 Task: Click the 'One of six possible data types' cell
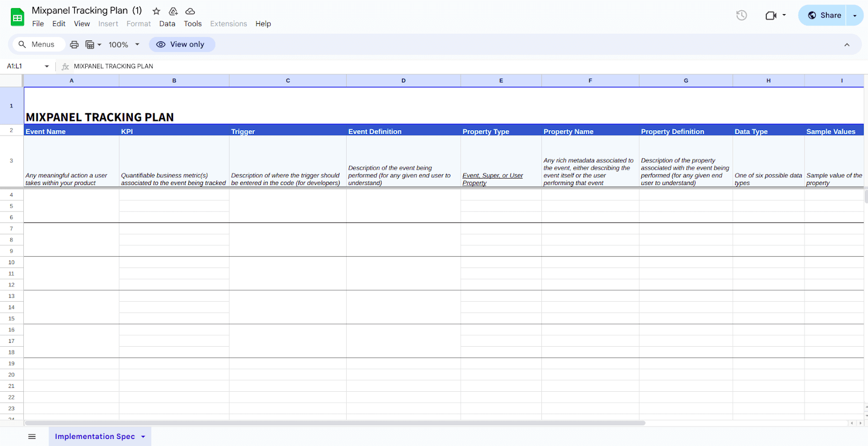click(769, 161)
